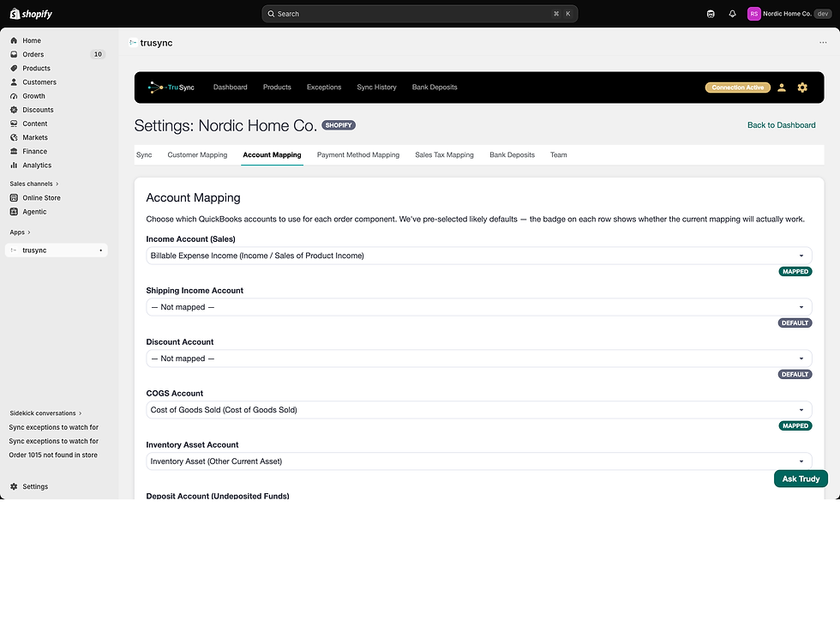
Task: Click the MAPPED badge under COGS Account
Action: (x=795, y=426)
